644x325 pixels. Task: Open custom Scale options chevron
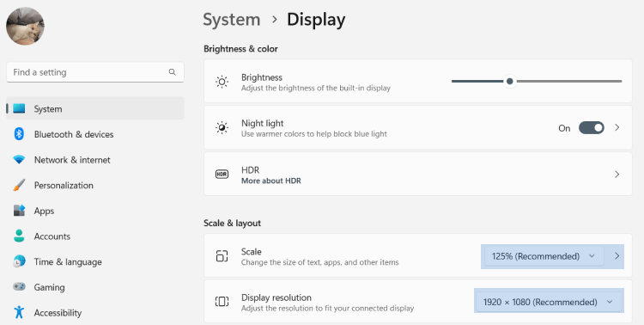pos(617,256)
